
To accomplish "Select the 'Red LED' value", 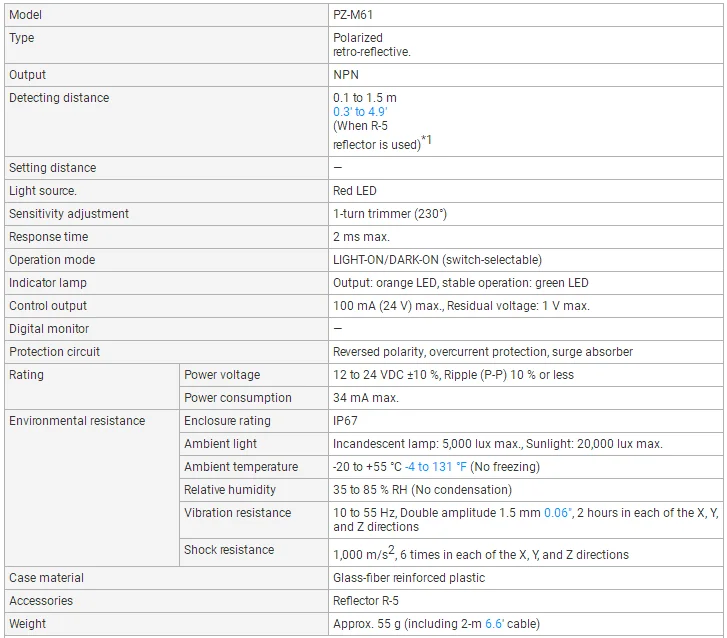I will [355, 191].
